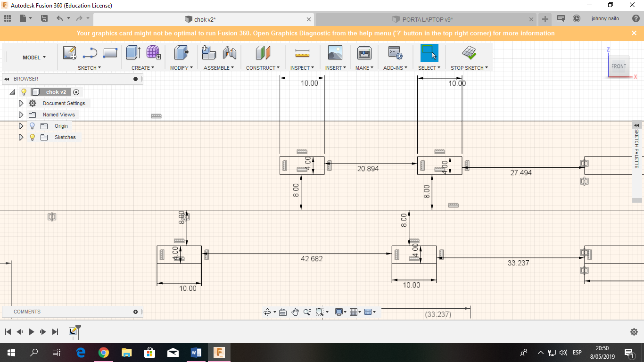The width and height of the screenshot is (644, 362).
Task: Select the Rectangle sketch tool
Action: pos(110,53)
